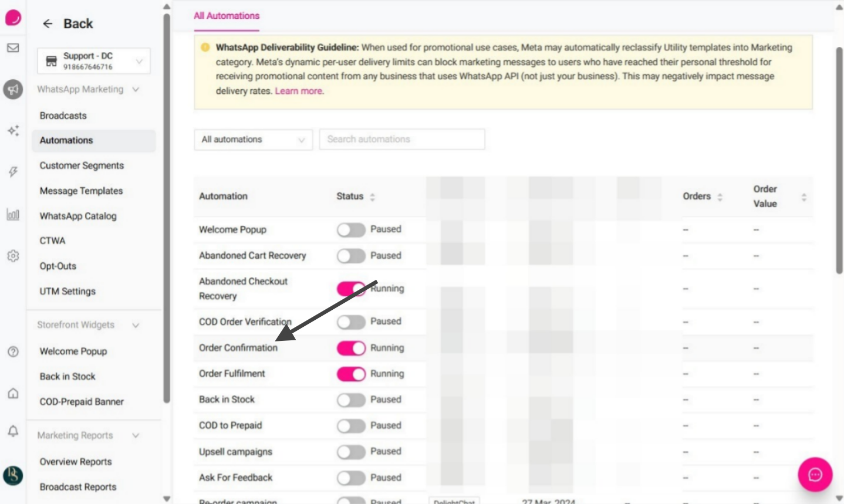Open the Abandoned Checkout Recovery automation
Screen dimensions: 844x504
pyautogui.click(x=244, y=289)
